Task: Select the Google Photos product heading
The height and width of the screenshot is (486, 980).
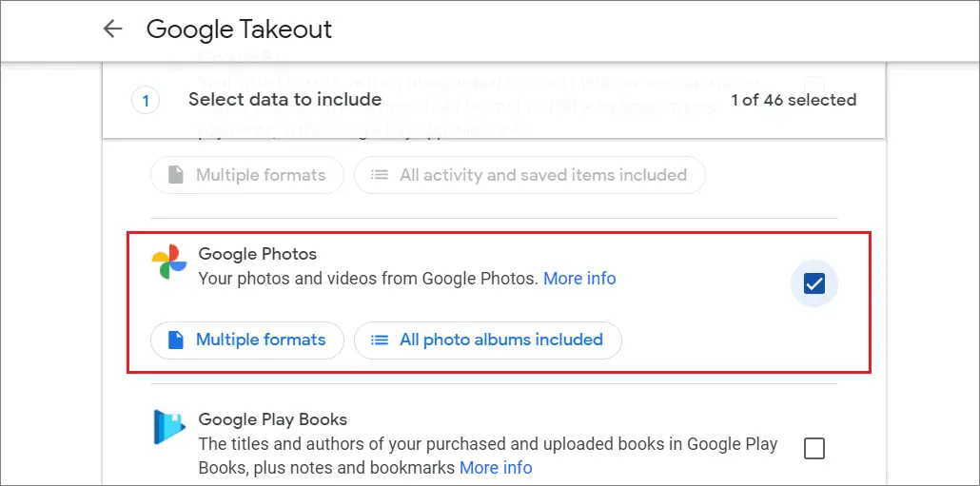Action: click(258, 254)
